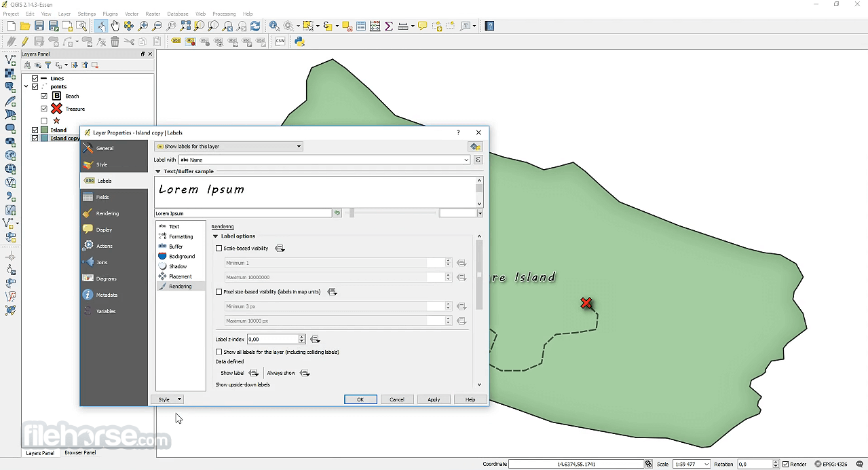Click the New Project icon

coord(11,26)
